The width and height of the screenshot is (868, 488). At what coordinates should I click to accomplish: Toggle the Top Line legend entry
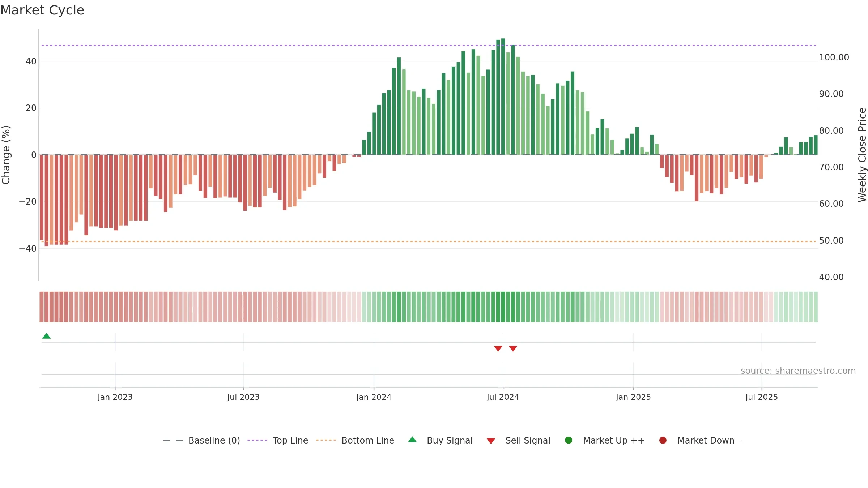tap(278, 440)
